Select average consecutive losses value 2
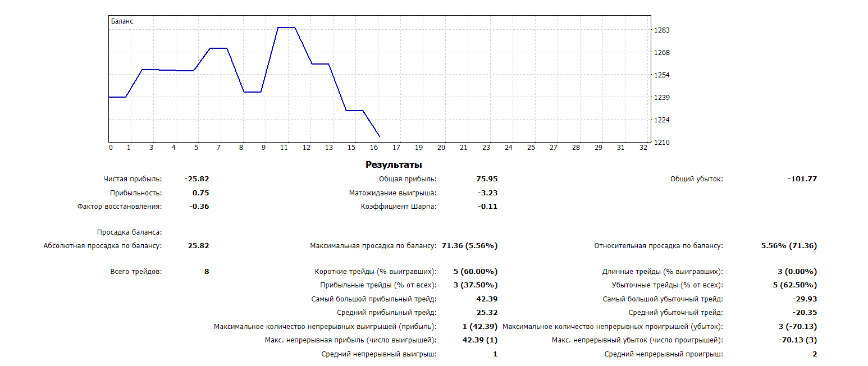 tap(815, 354)
